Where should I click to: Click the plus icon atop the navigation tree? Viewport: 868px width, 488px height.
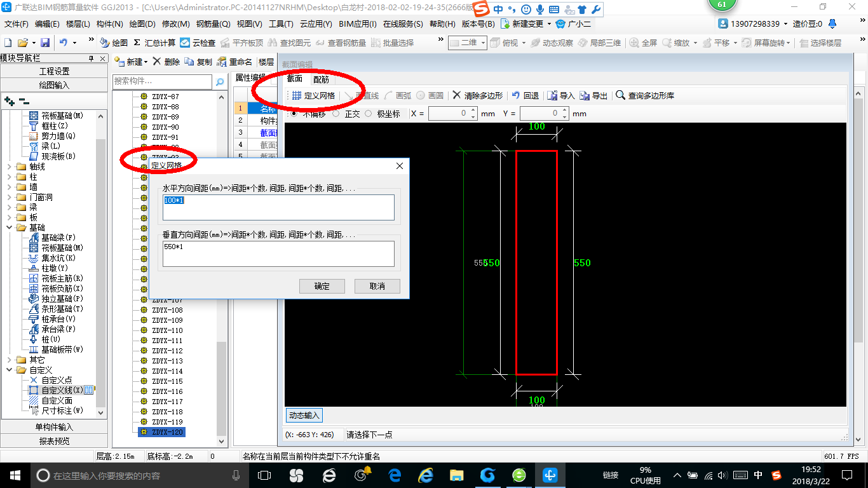pyautogui.click(x=9, y=101)
